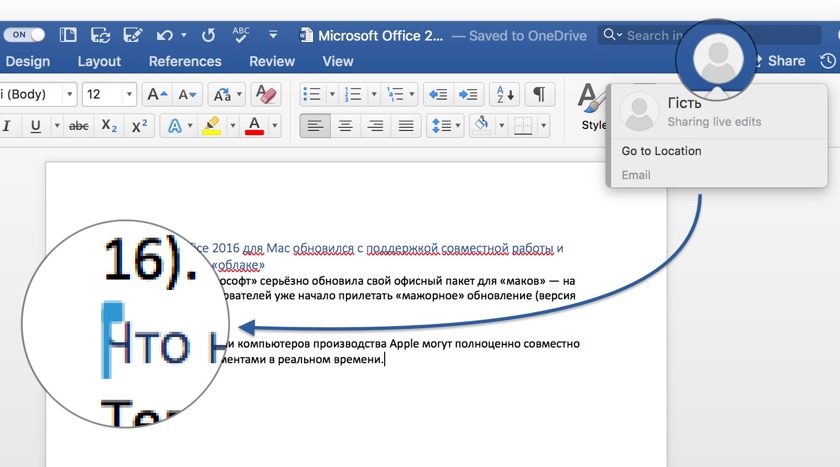
Task: Click the Search in document field
Action: (650, 35)
